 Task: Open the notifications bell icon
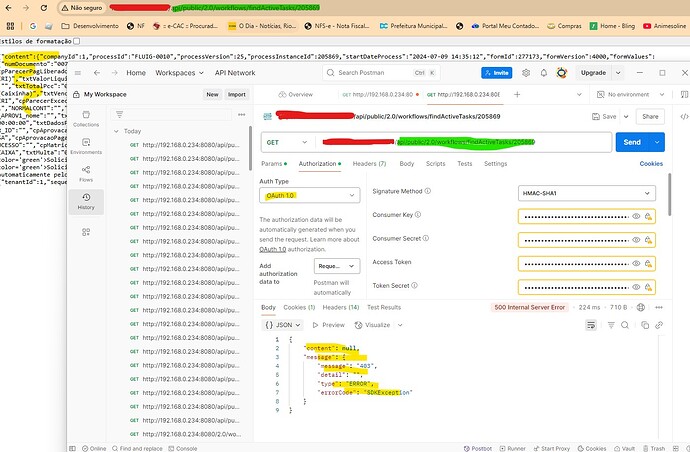[544, 73]
